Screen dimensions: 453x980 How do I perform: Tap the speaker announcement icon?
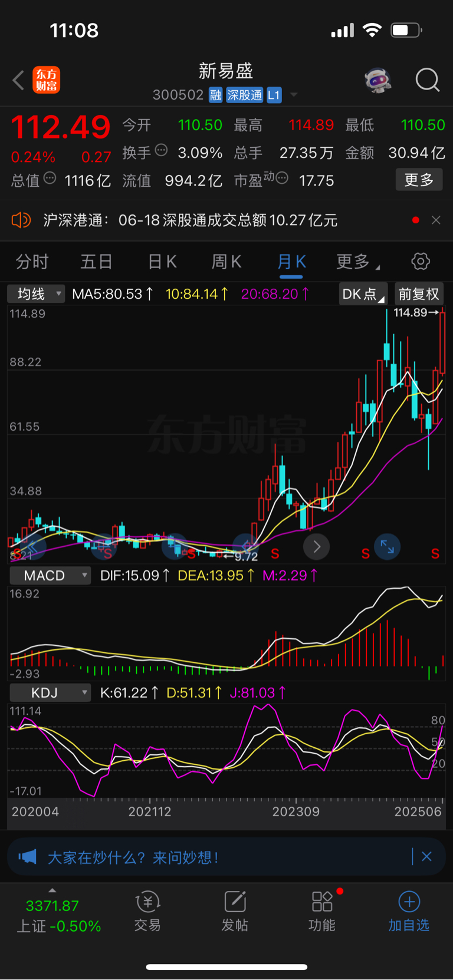(21, 220)
